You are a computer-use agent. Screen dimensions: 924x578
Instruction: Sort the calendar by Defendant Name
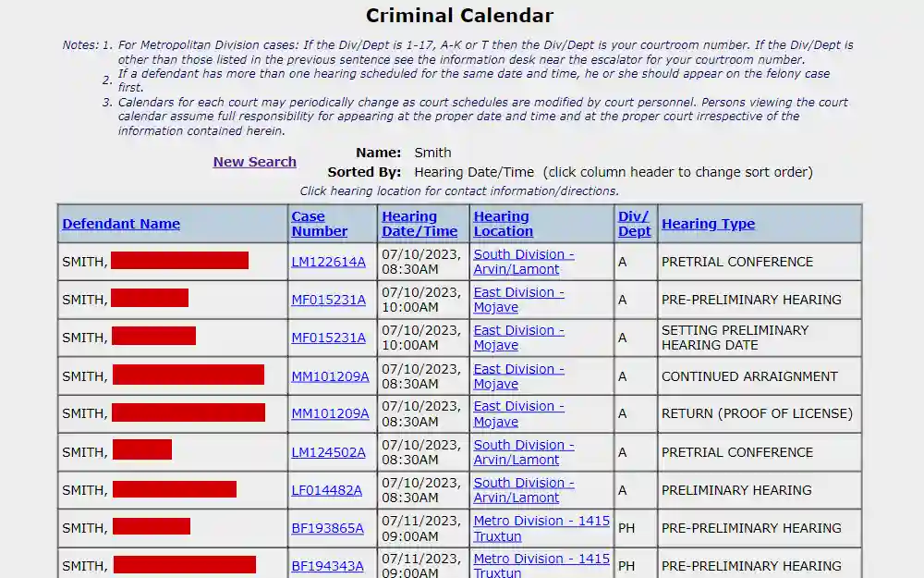(x=121, y=224)
